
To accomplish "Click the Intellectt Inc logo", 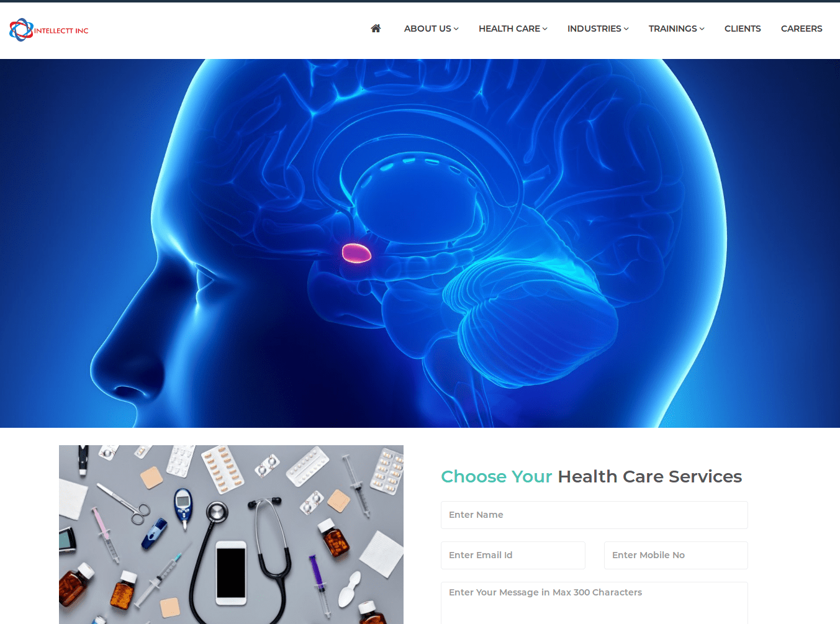I will tap(49, 30).
